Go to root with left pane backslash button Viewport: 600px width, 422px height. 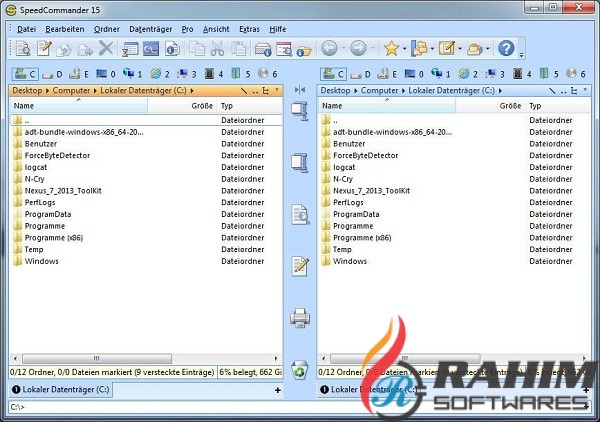243,91
